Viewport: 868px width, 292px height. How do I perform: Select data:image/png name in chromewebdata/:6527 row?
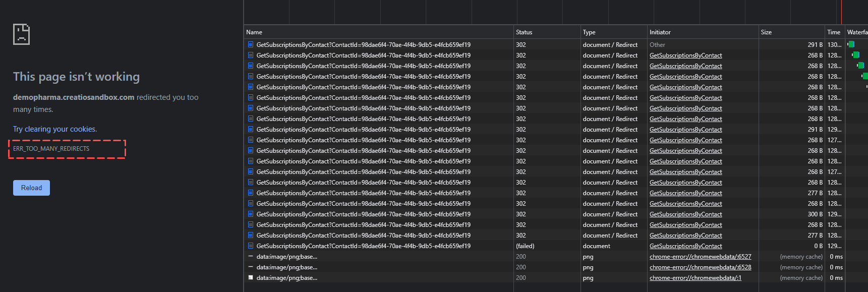pos(286,257)
